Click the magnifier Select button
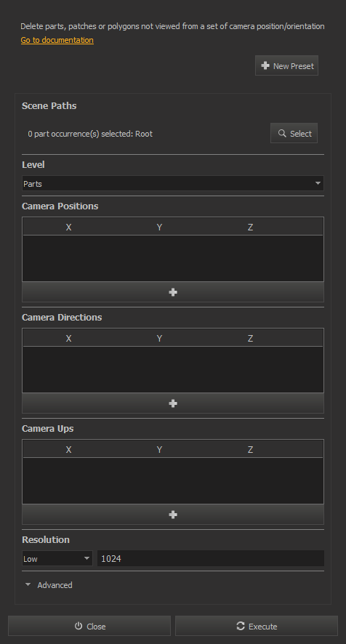 tap(294, 134)
